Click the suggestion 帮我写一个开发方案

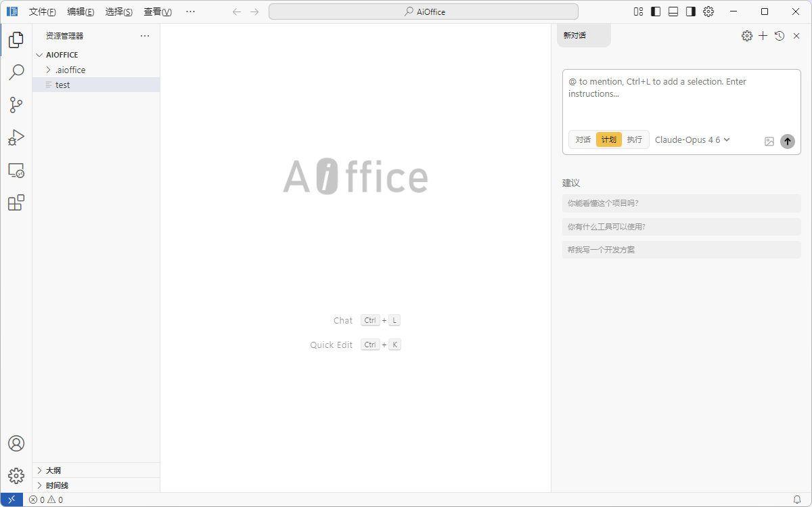click(x=681, y=249)
